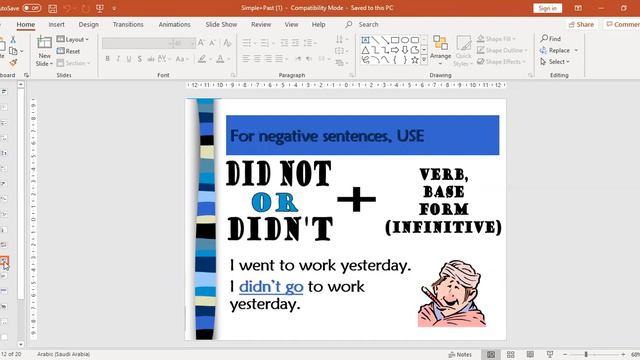The image size is (640, 360).
Task: Click the zoom slider handle
Action: pos(586,354)
